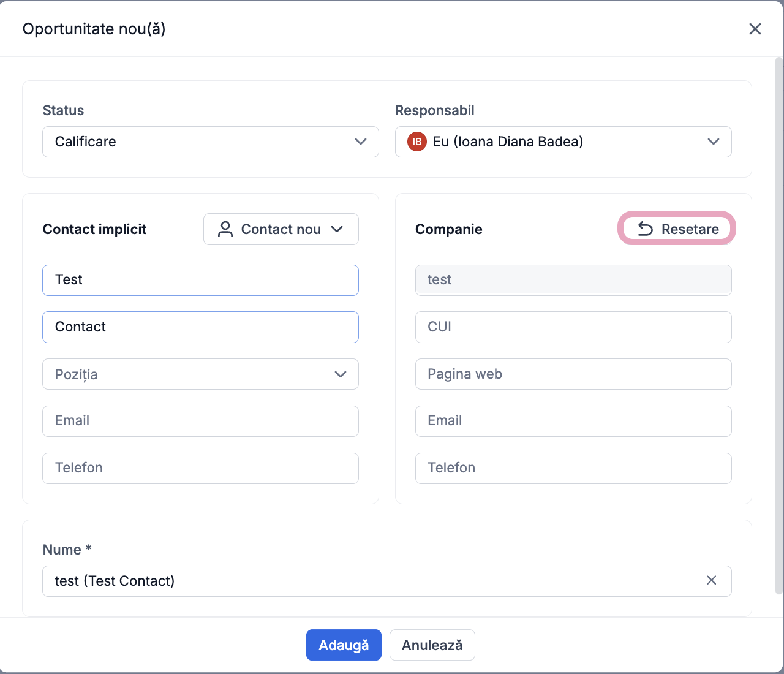Select the contact Telefon field
Screen dimensions: 784x674
[x=200, y=468]
